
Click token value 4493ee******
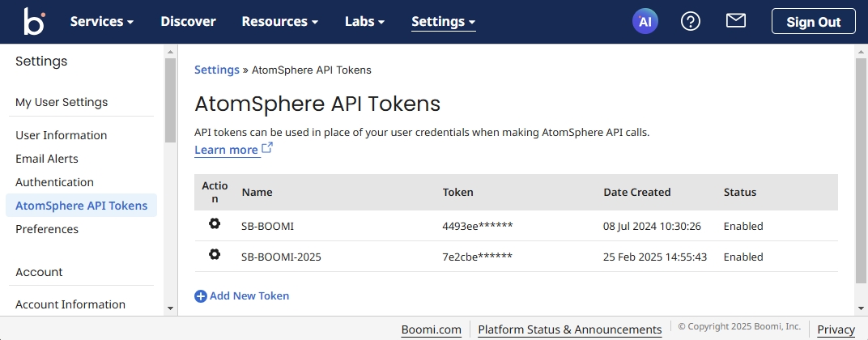point(478,226)
